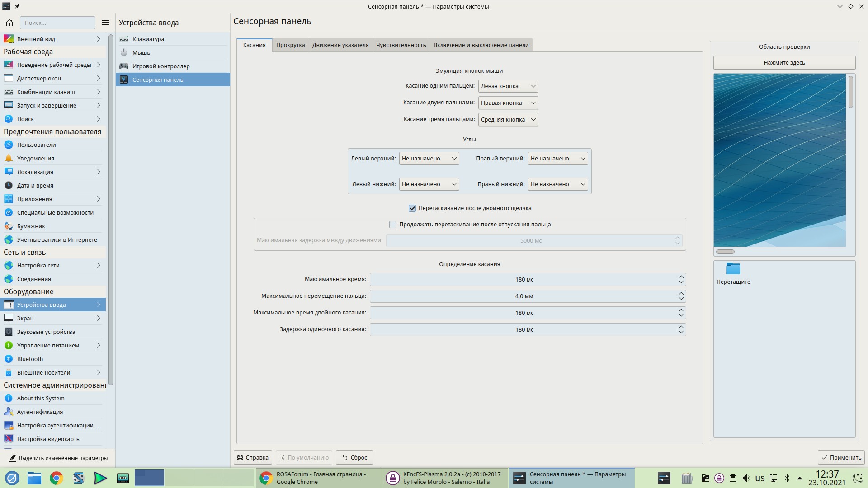This screenshot has width=868, height=488.
Task: Click the Сброс (Reset) button
Action: coord(354,457)
